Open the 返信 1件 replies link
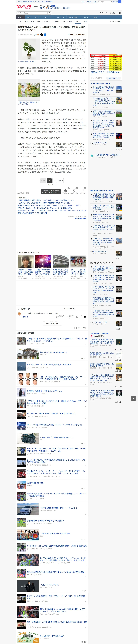Viewport: 138px width, 644px height. pos(26,317)
